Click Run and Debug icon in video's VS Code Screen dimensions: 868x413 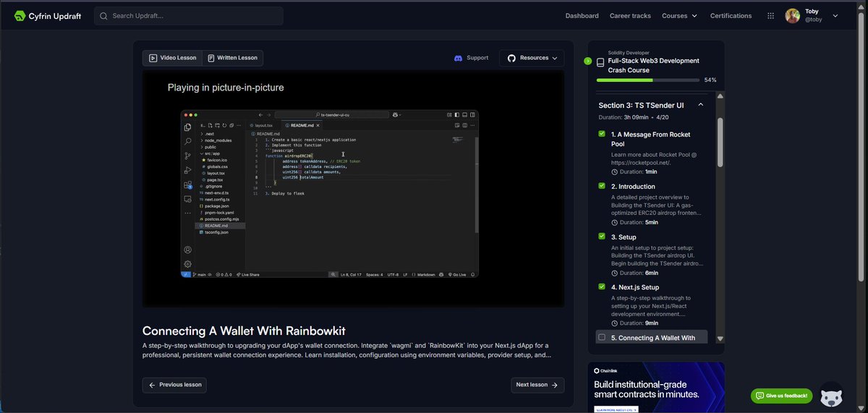187,170
